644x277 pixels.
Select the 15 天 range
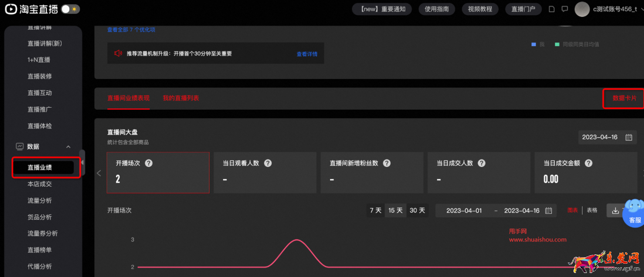pyautogui.click(x=395, y=210)
